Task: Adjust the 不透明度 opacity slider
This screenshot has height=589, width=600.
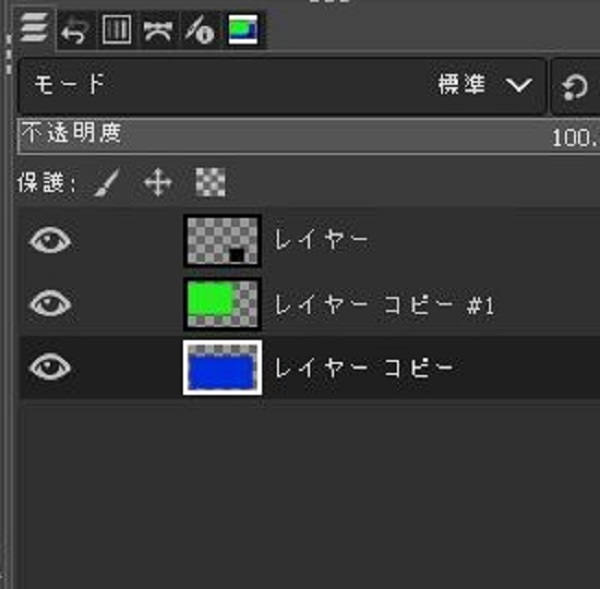Action: tap(308, 137)
